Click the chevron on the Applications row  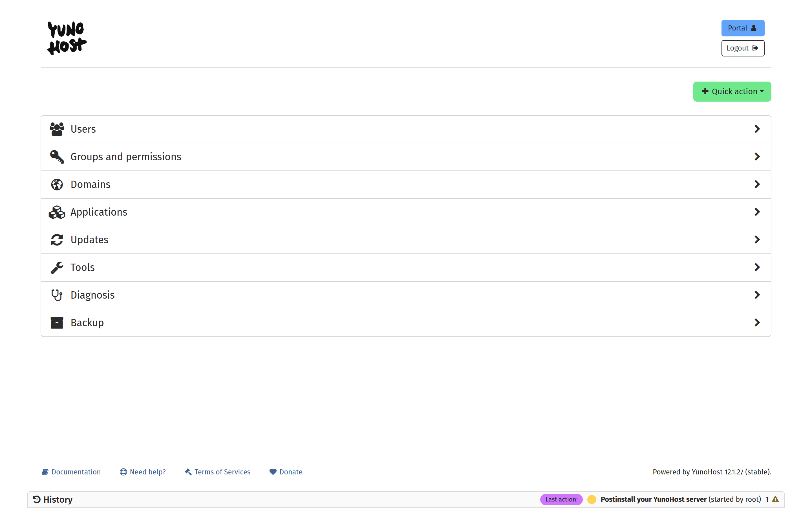click(x=757, y=212)
